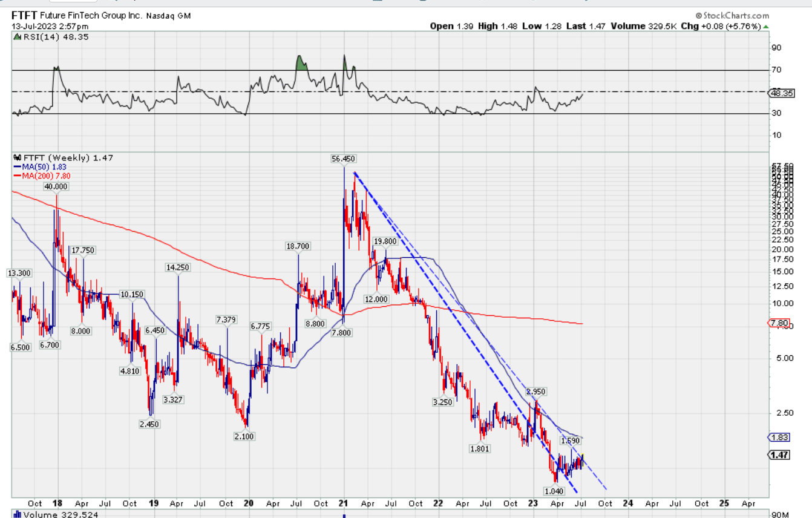Viewport: 812px width, 518px height.
Task: Click the 2.450 low price annotation
Action: pyautogui.click(x=148, y=424)
